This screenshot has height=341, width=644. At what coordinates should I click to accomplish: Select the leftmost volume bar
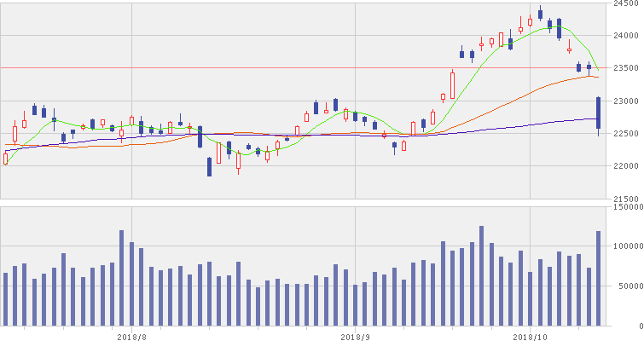click(x=5, y=299)
